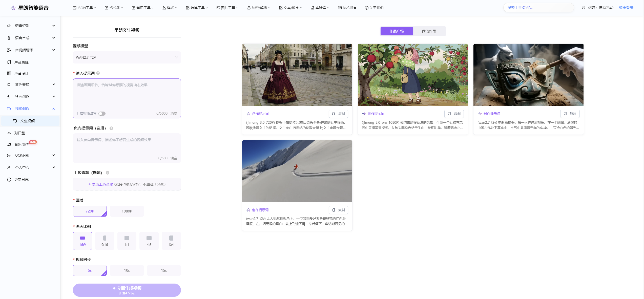644x299 pixels.
Task: Set video duration to 10s
Action: pyautogui.click(x=127, y=270)
